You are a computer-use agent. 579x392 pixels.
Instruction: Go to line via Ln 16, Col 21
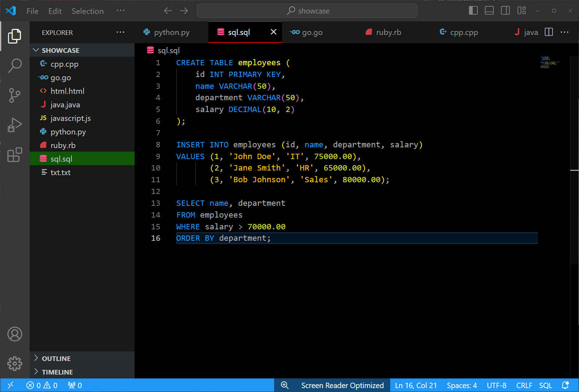(x=416, y=385)
